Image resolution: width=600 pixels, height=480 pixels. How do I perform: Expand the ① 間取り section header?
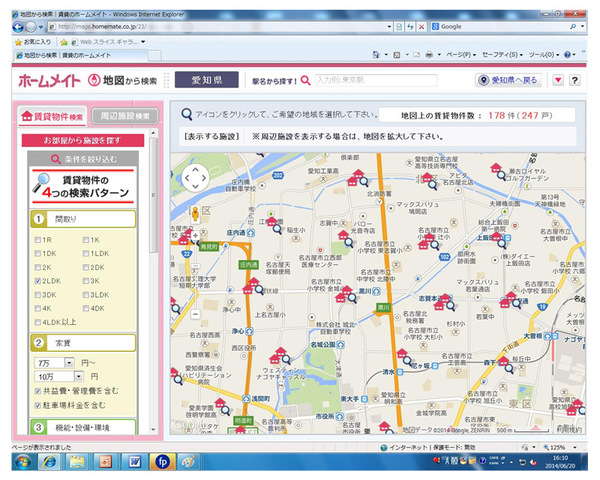[83, 219]
